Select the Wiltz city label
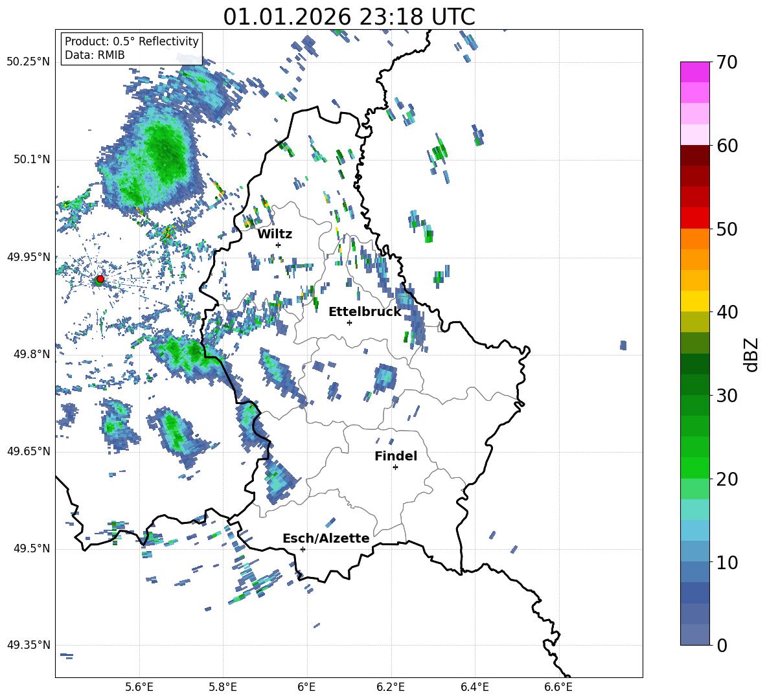767x700 pixels. click(275, 234)
